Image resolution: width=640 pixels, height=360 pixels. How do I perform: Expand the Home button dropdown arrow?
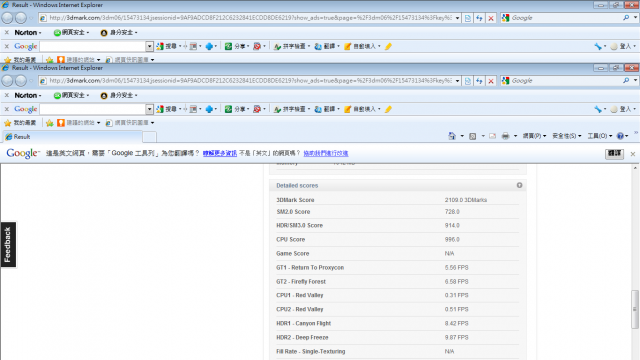point(462,136)
